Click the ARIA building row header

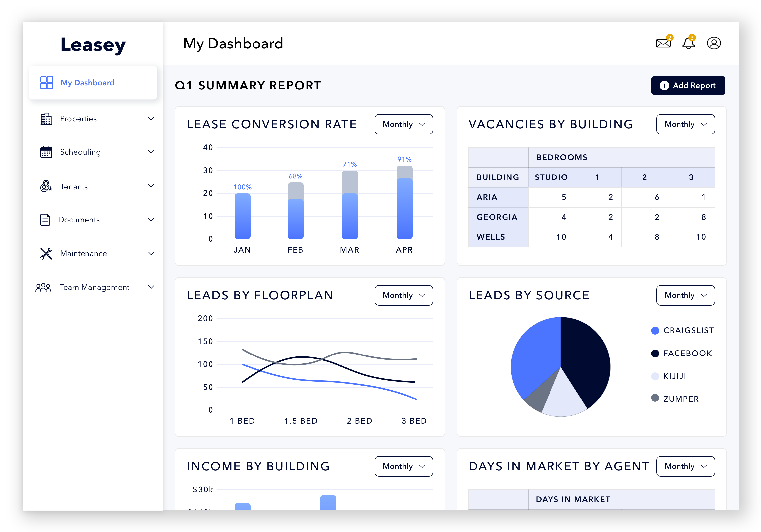pyautogui.click(x=498, y=197)
